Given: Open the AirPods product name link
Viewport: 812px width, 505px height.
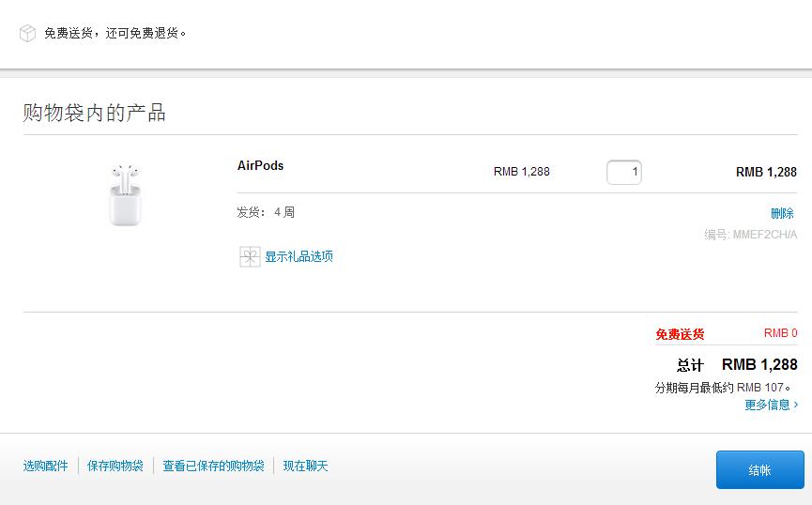Looking at the screenshot, I should click(260, 166).
